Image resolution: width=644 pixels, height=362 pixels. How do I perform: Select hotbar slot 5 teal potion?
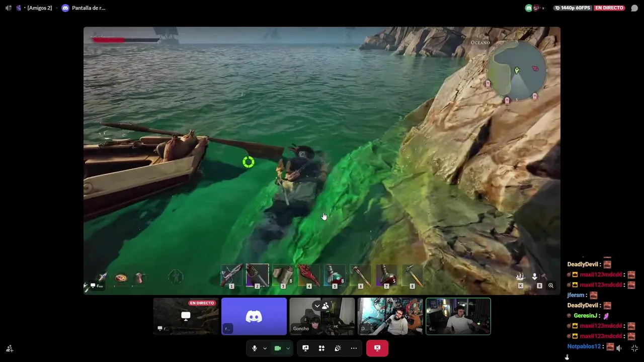[x=335, y=276]
